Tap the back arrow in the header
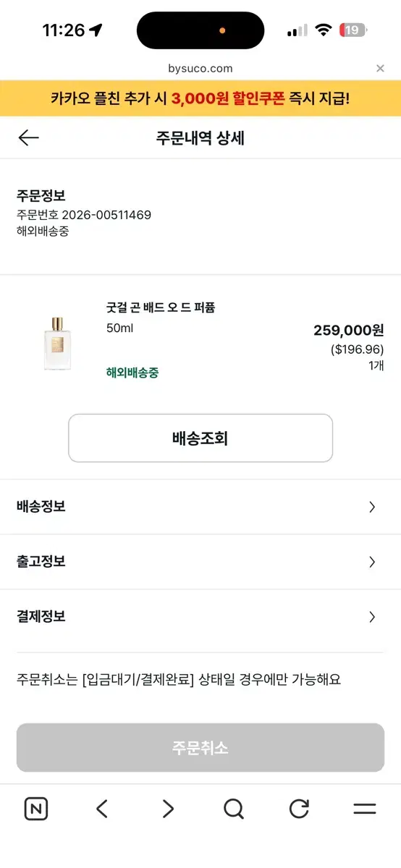This screenshot has height=868, width=401. coord(28,137)
